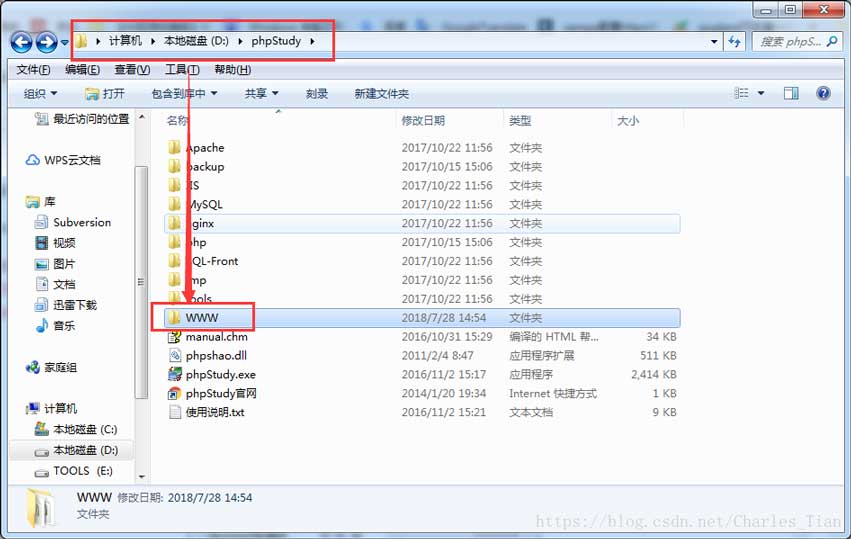This screenshot has height=539, width=851.
Task: Expand the arrow after phpStudy in path
Action: [x=313, y=41]
